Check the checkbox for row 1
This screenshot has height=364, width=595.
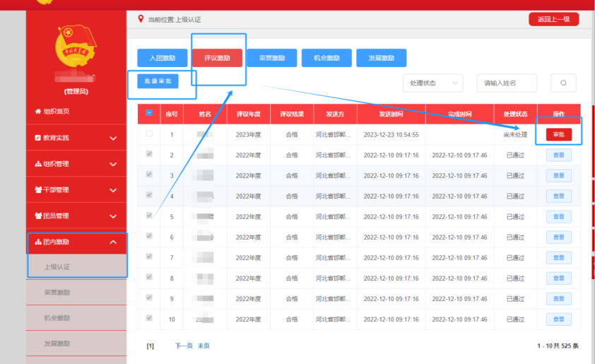149,134
